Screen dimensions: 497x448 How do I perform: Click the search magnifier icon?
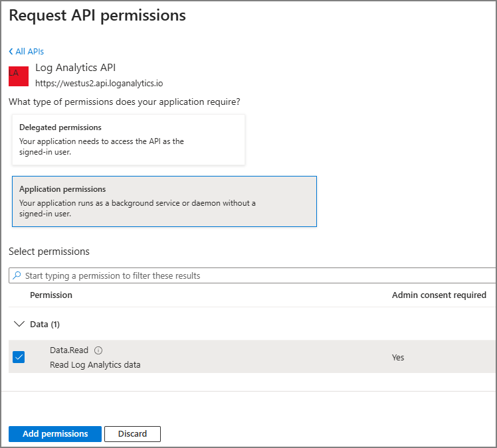click(x=17, y=275)
